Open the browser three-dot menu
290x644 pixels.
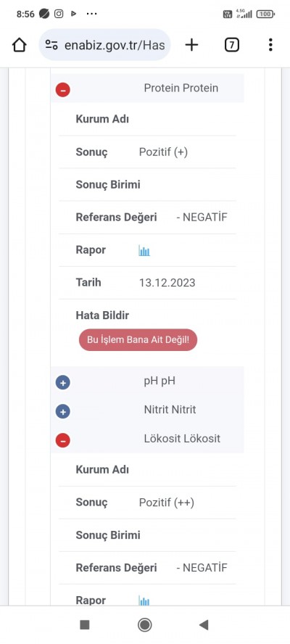(270, 45)
